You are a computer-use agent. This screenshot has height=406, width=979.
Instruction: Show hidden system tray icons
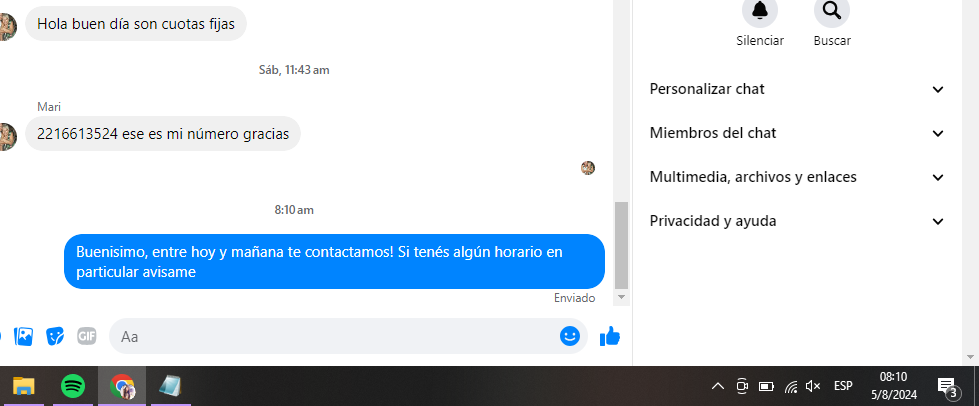click(718, 387)
